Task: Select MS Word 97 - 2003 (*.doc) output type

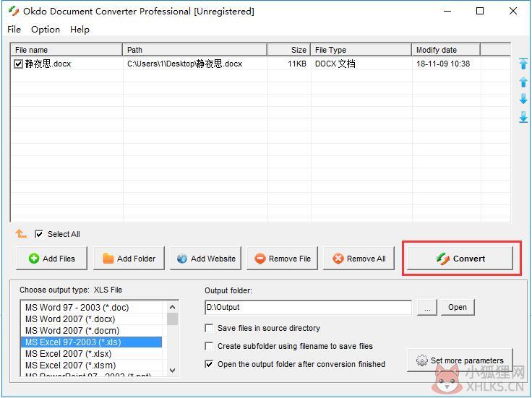Action: [91, 308]
